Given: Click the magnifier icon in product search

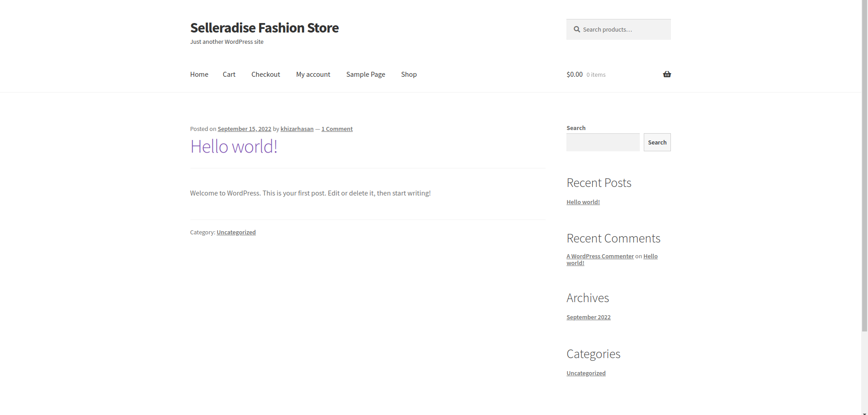Looking at the screenshot, I should (577, 29).
